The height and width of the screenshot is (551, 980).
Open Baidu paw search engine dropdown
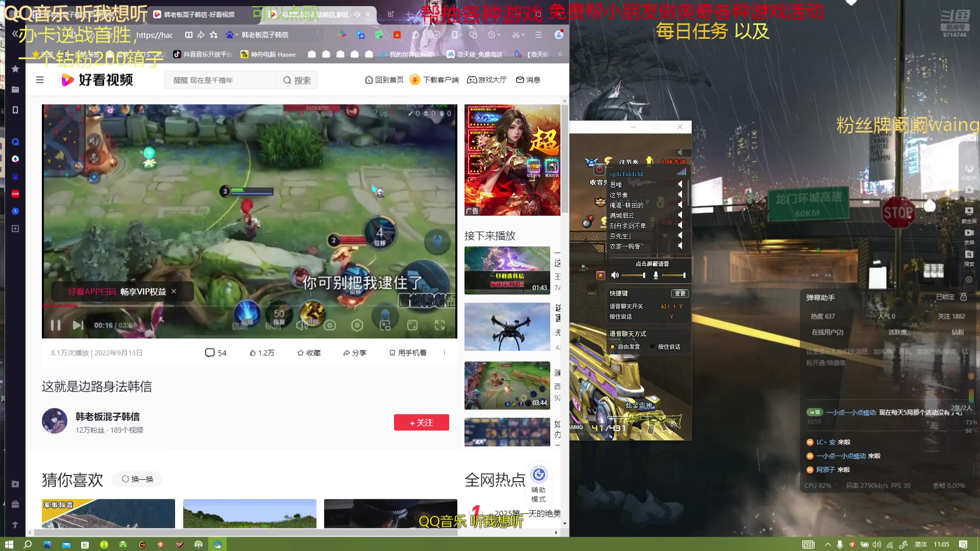tap(232, 35)
